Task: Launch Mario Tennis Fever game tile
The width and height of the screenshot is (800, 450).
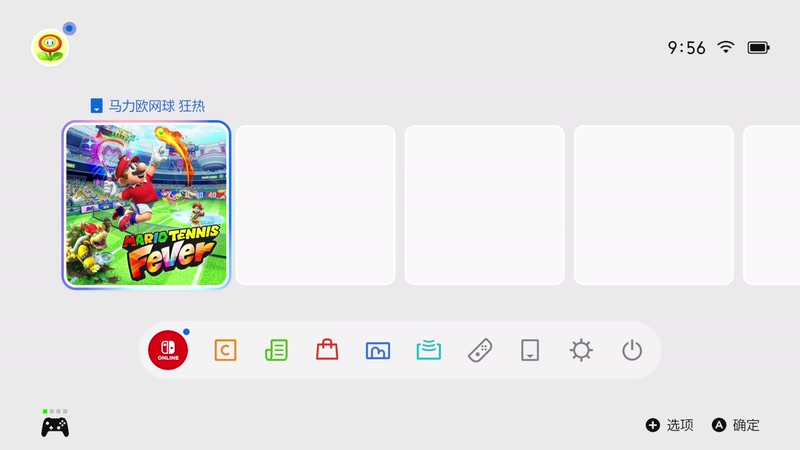Action: tap(146, 205)
